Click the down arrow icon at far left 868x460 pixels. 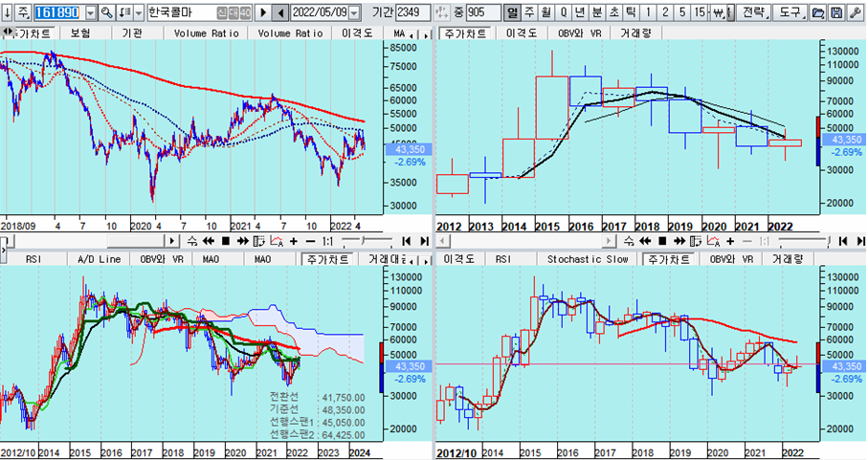(9, 12)
